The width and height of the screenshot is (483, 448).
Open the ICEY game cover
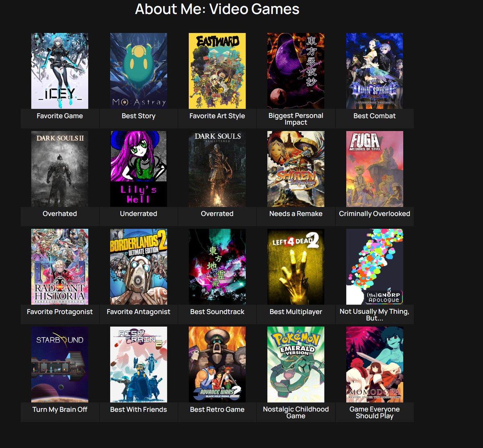(x=60, y=71)
